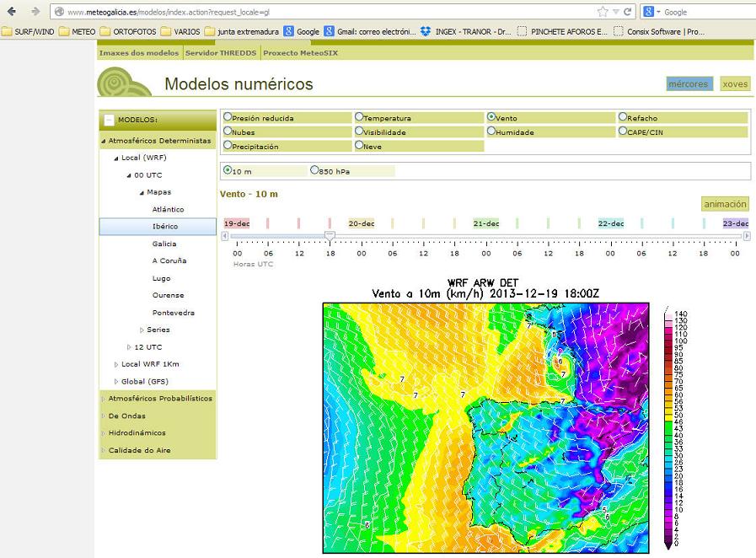The height and width of the screenshot is (558, 756).
Task: Select the Presión reducida radio button
Action: (x=228, y=116)
